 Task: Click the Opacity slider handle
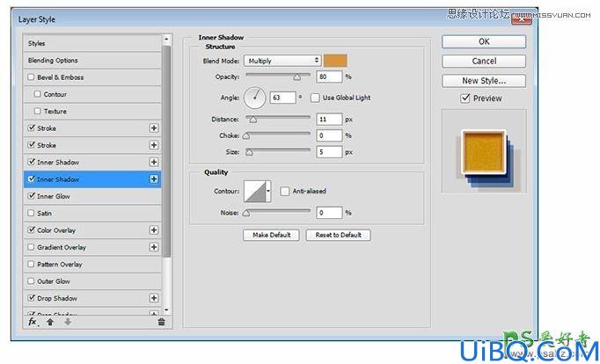point(297,77)
